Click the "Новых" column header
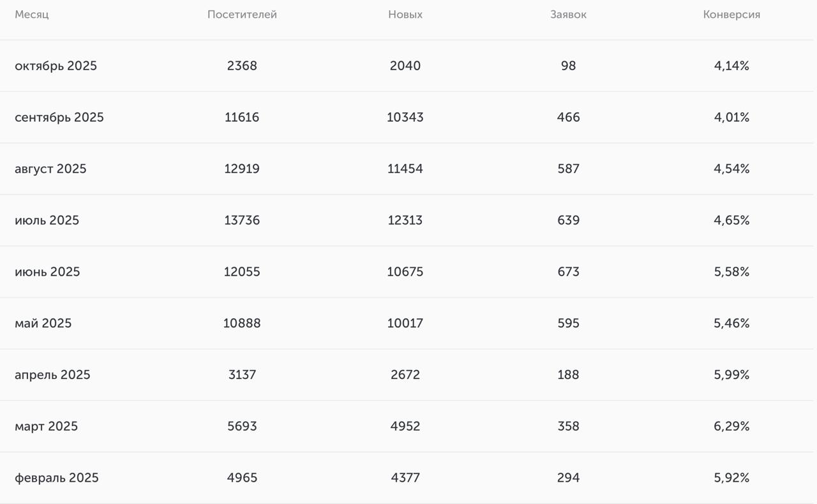This screenshot has height=504, width=817. (x=405, y=15)
